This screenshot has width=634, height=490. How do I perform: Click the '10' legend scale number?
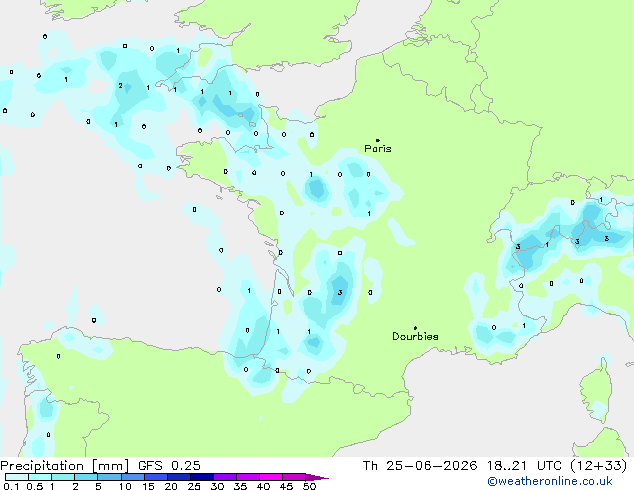[125, 486]
